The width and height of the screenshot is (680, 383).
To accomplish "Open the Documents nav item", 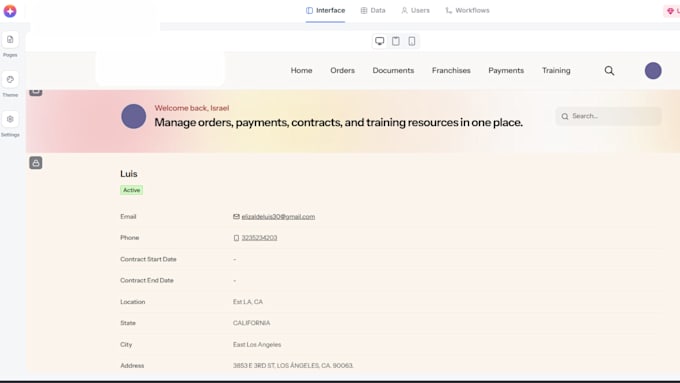I will click(x=393, y=70).
